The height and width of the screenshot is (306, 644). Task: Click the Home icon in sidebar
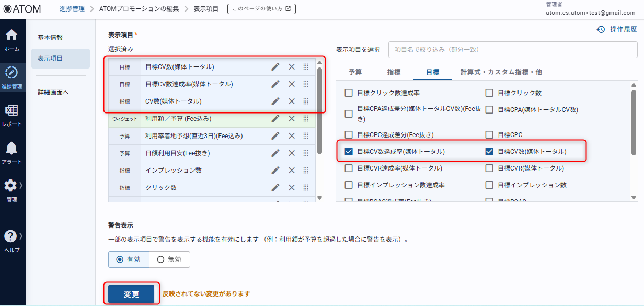(11, 36)
